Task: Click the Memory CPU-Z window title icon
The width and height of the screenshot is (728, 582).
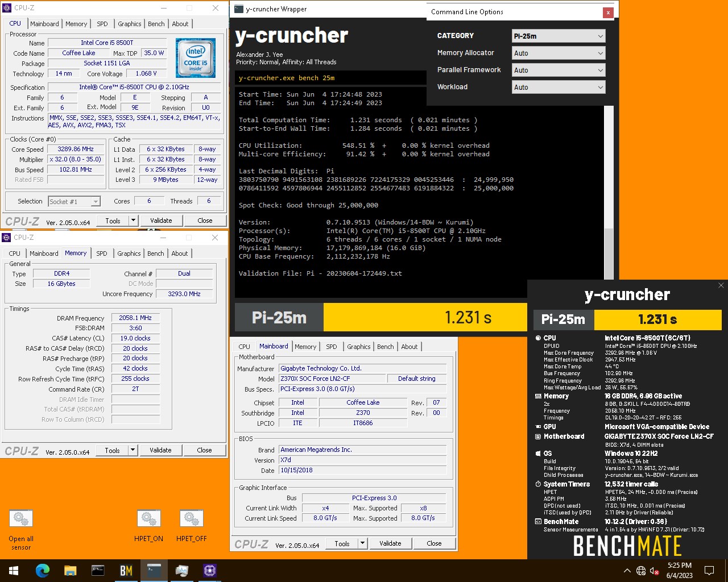Action: (x=7, y=238)
